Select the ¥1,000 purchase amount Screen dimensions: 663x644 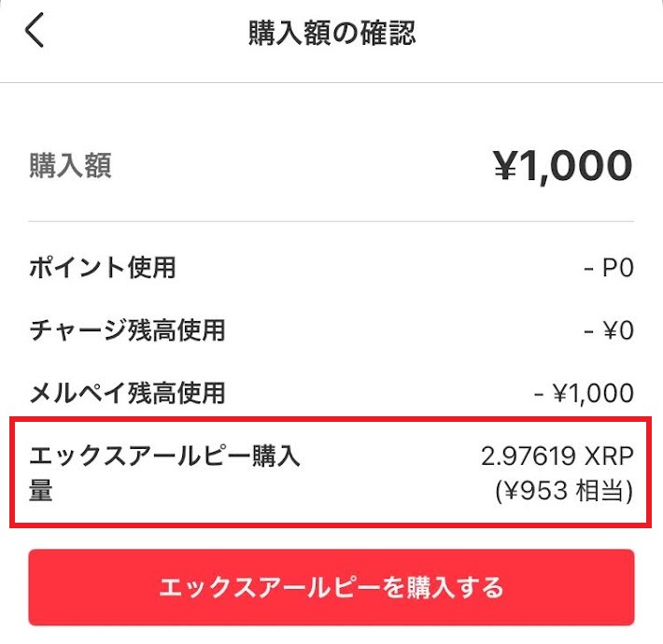click(563, 165)
